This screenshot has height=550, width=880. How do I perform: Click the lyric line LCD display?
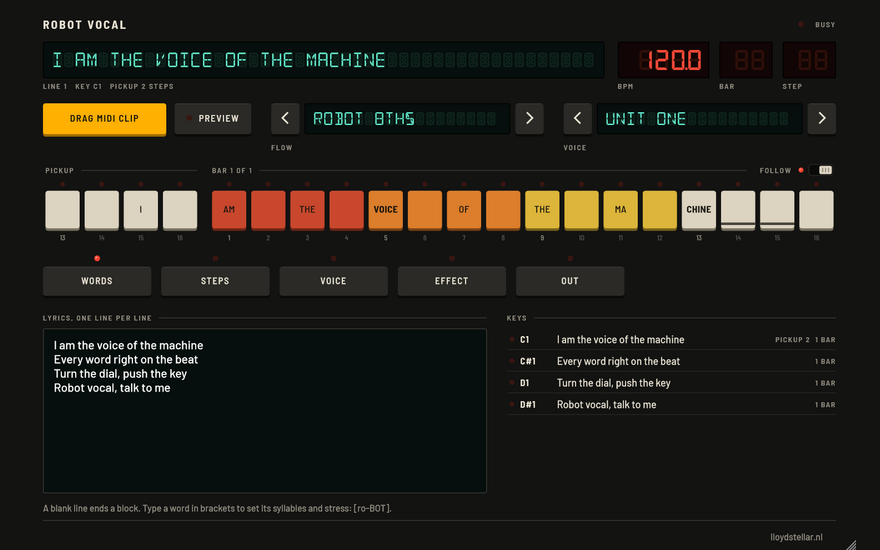(324, 60)
